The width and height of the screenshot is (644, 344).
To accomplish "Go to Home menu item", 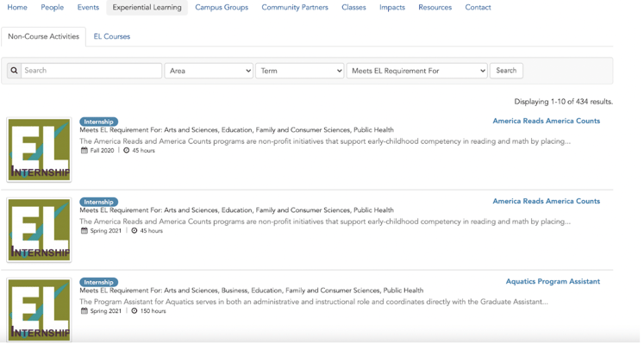I will click(x=17, y=8).
